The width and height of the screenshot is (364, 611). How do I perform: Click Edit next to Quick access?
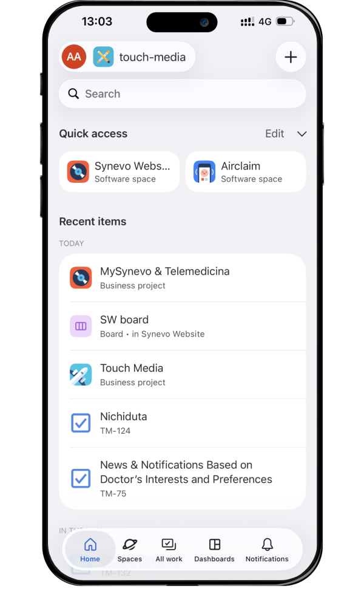(274, 134)
